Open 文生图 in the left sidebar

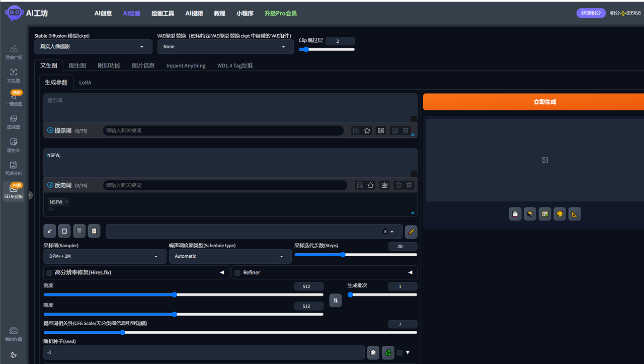pyautogui.click(x=14, y=76)
